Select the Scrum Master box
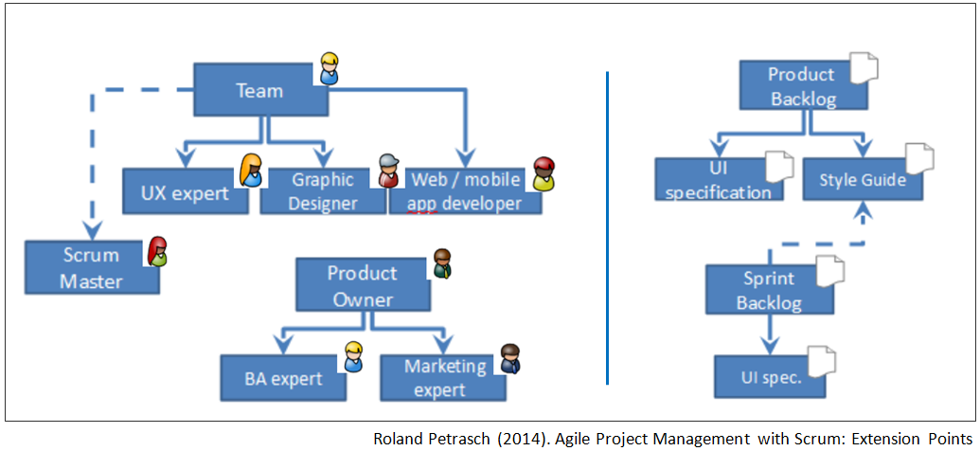 [x=92, y=268]
